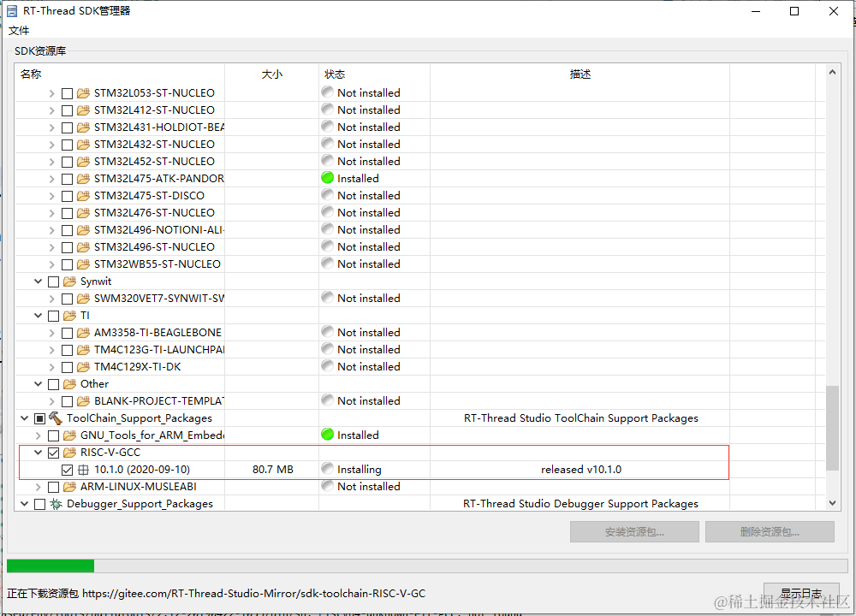Screen dimensions: 856x616
Task: Click the 'released v10.1.0' description cell
Action: point(581,470)
